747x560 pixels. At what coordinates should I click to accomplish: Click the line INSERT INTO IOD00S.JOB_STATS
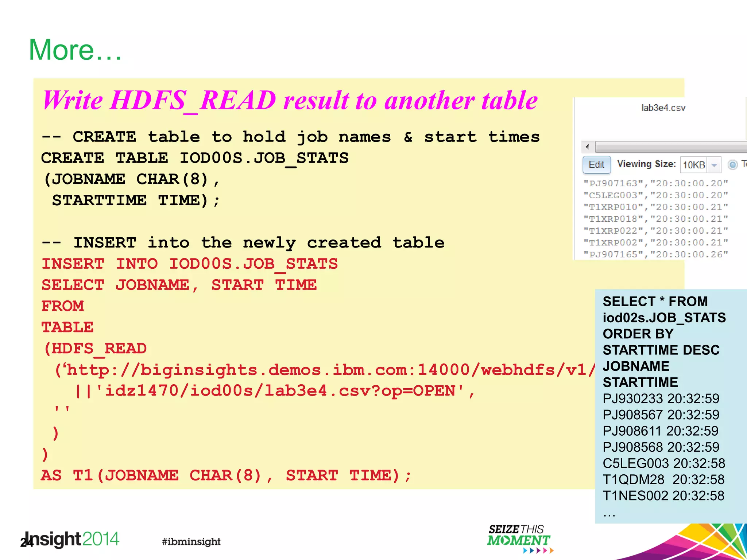(190, 264)
